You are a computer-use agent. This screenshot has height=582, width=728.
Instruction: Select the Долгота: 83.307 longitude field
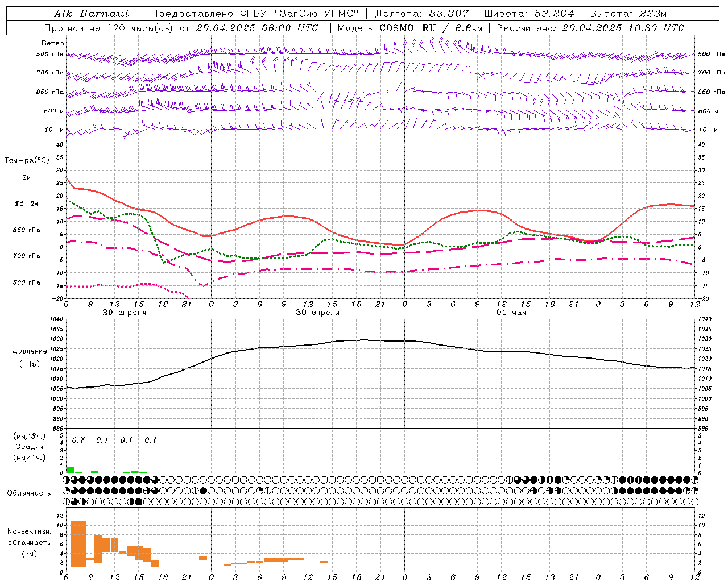pos(422,14)
